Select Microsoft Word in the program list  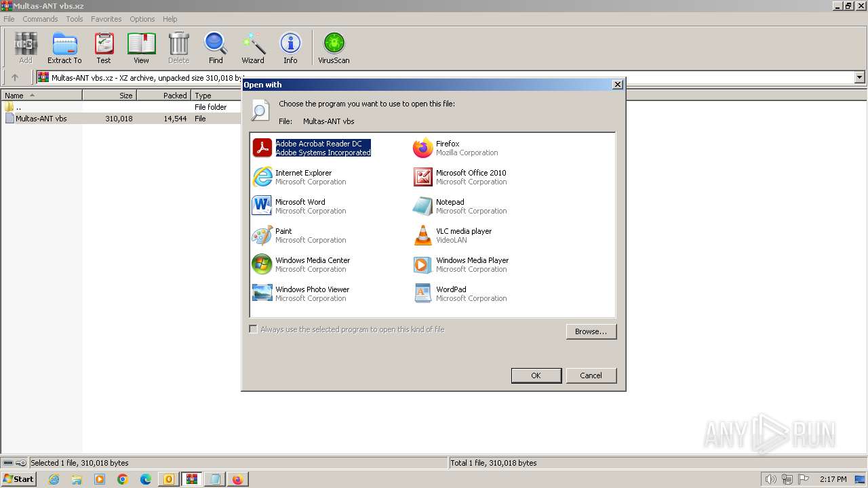click(299, 206)
